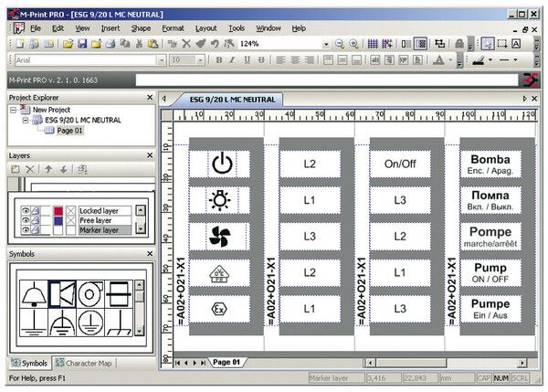Image resolution: width=548 pixels, height=392 pixels.
Task: Open the Tools menu
Action: click(x=237, y=28)
